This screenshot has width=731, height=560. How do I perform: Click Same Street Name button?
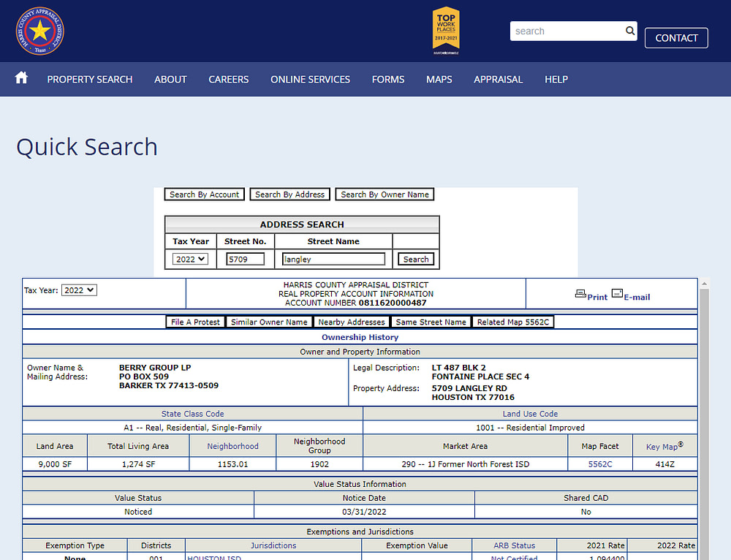[x=431, y=322]
